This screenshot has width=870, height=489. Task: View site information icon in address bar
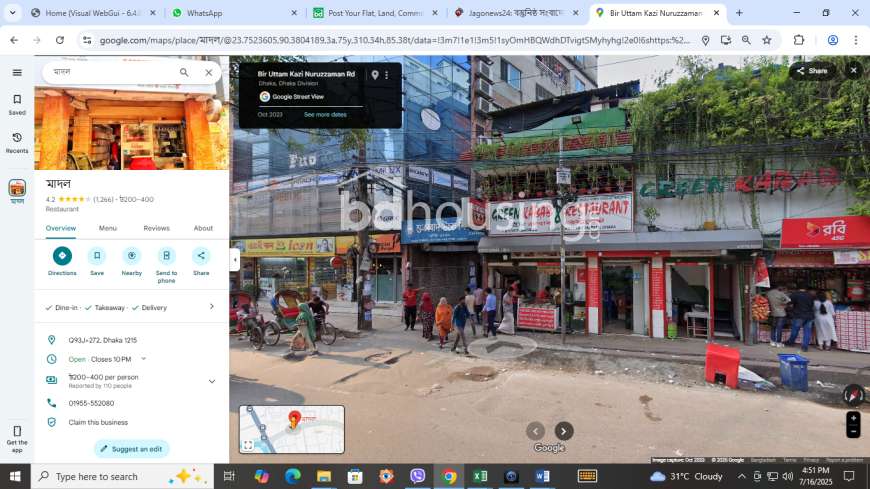tap(87, 40)
